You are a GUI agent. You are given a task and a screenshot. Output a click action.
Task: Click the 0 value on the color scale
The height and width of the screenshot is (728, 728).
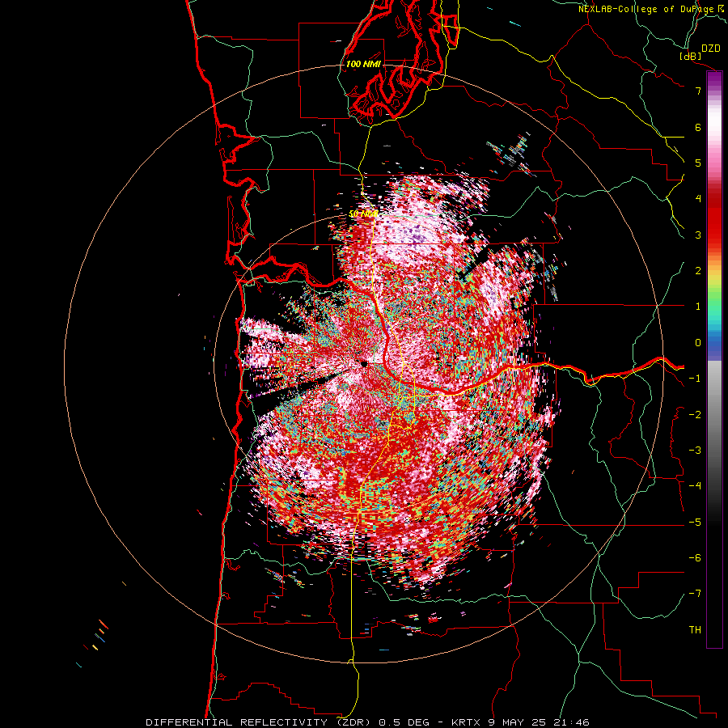698,343
